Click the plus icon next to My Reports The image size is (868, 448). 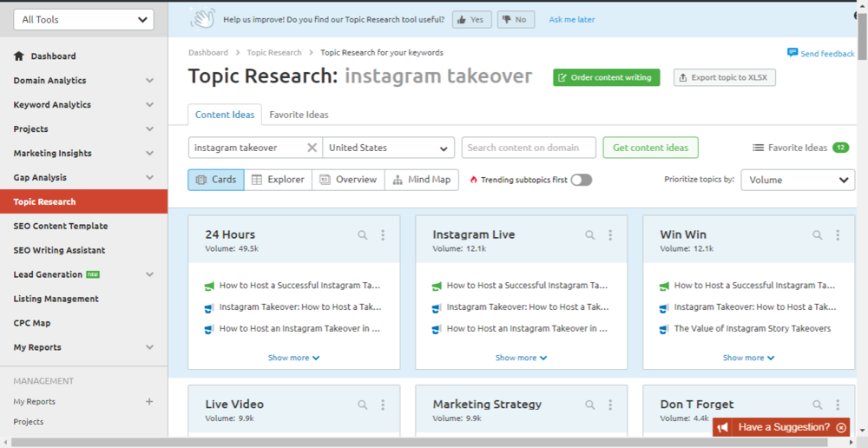click(x=149, y=401)
